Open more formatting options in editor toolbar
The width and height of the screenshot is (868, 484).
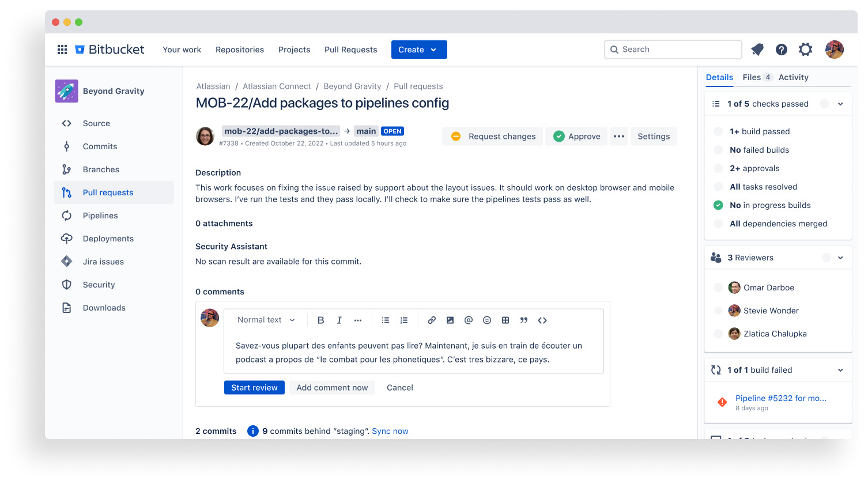click(x=358, y=320)
